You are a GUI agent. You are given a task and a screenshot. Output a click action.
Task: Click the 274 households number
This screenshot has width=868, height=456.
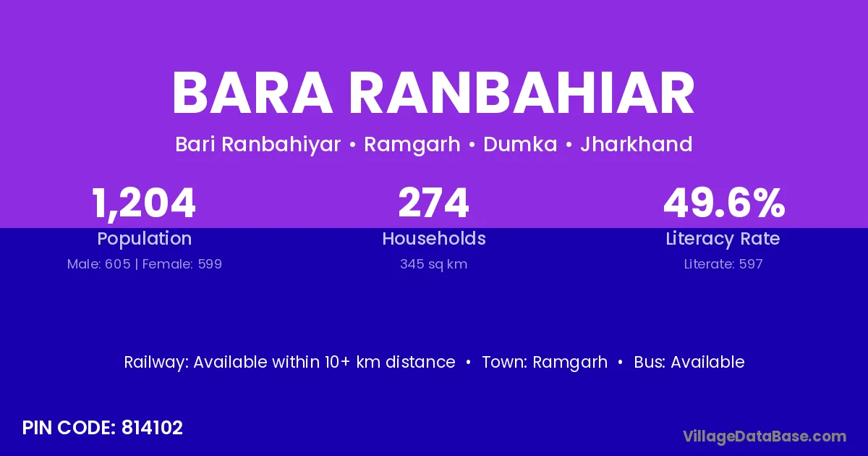pyautogui.click(x=434, y=203)
